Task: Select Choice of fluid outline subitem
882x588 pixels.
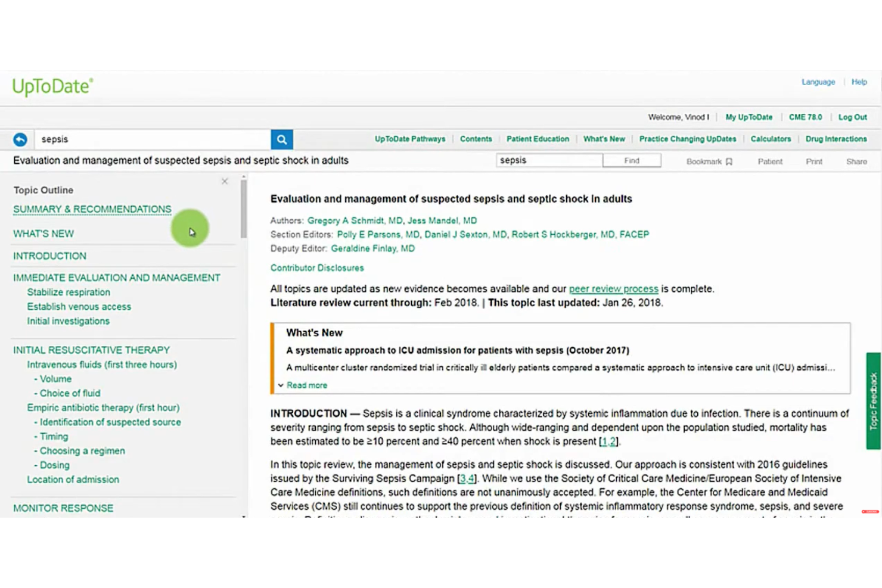Action: (x=70, y=393)
